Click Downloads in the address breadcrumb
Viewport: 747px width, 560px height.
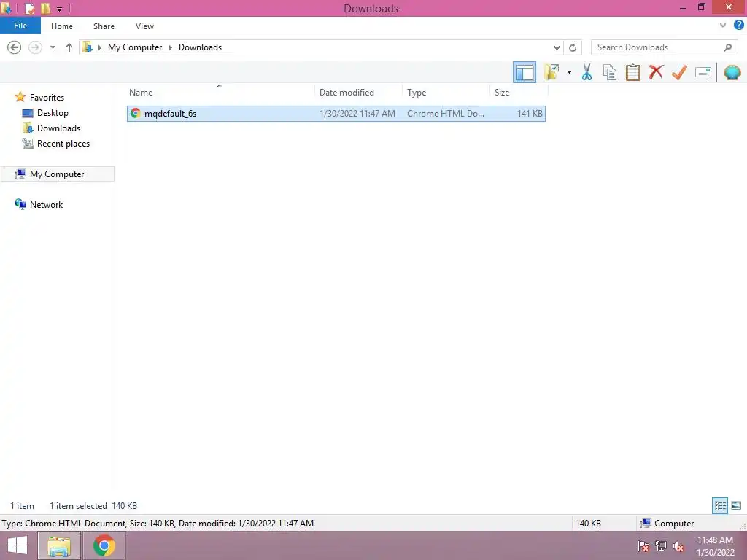pos(200,47)
